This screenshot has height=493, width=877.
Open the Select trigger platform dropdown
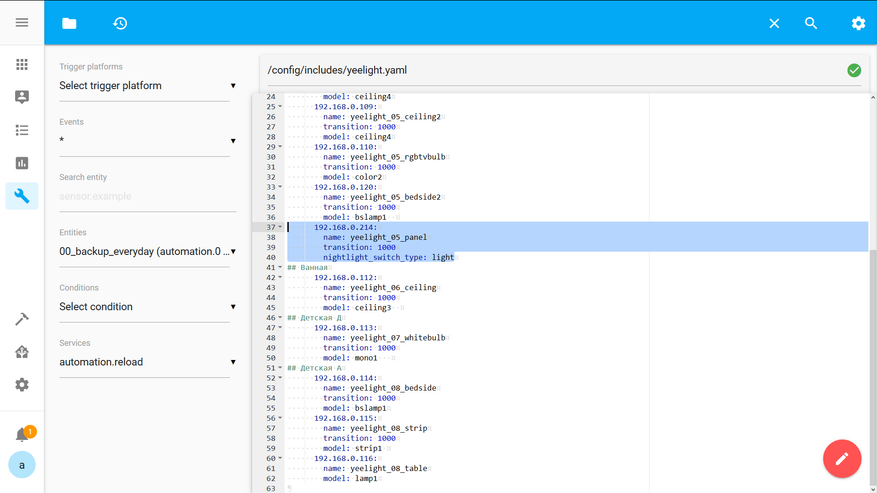point(148,86)
